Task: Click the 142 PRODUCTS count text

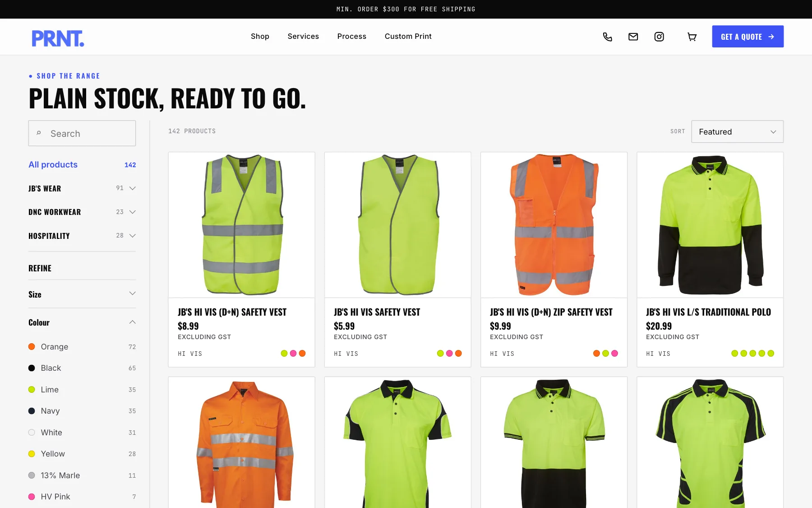Action: click(192, 131)
